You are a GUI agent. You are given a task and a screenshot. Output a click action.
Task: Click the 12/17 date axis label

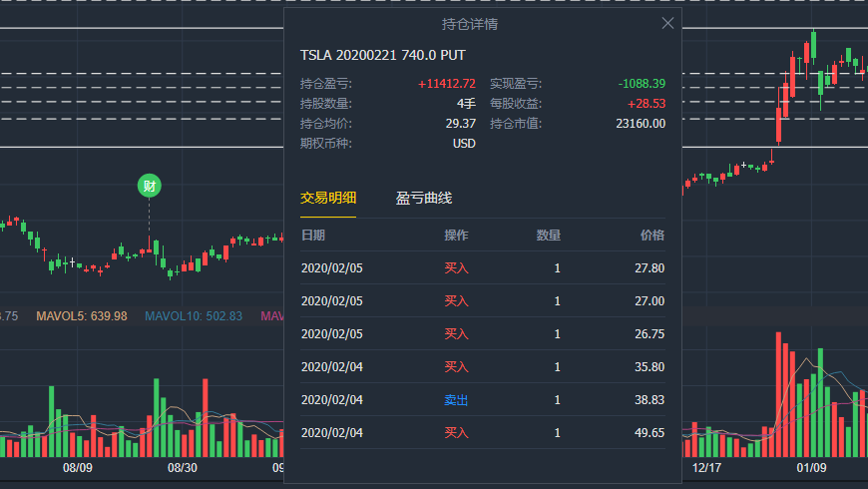coord(706,468)
